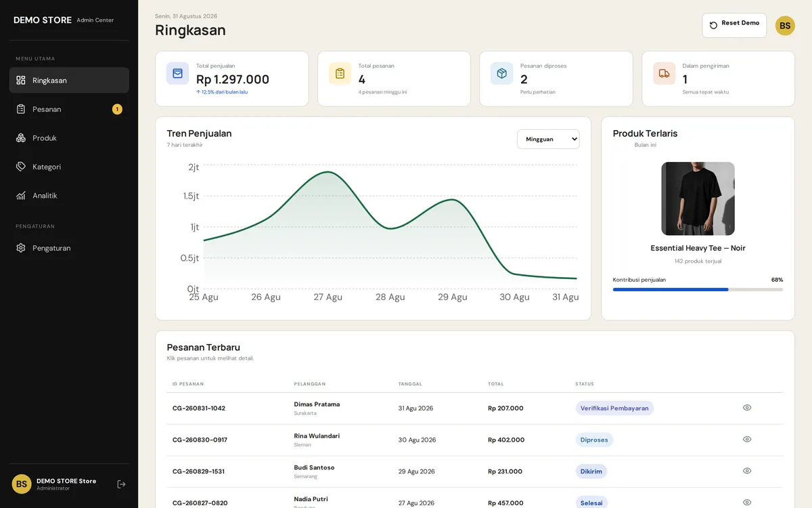Navigate to the Produk menu item

69,138
